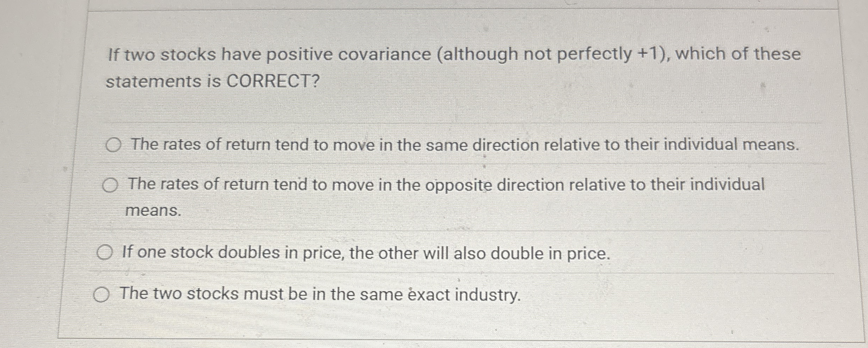Viewport: 868px width, 348px height.
Task: Select 'rates of return move opposite direction' option
Action: pos(110,185)
